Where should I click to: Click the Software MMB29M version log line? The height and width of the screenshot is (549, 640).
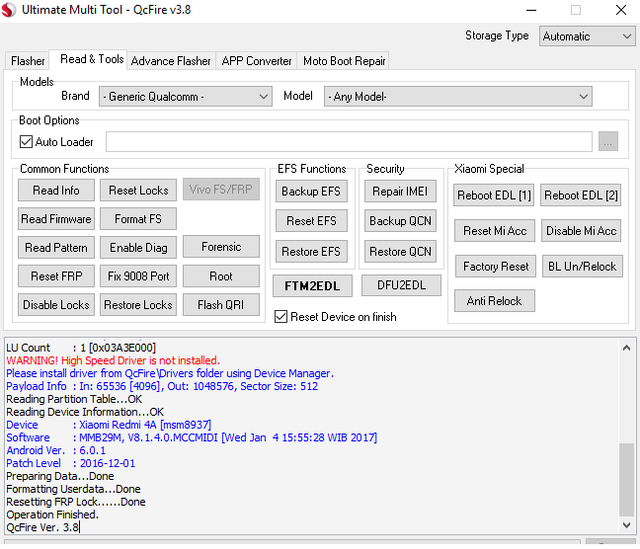pos(192,438)
